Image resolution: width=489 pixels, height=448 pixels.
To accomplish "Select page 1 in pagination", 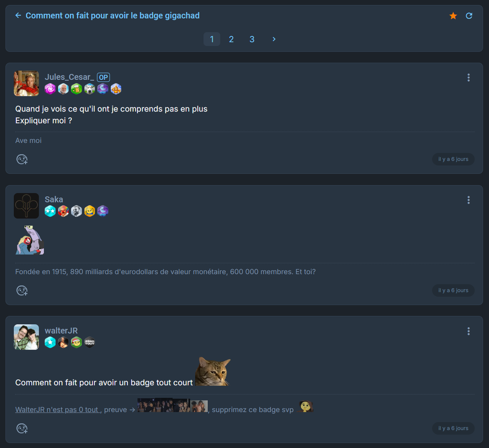I will tap(212, 39).
